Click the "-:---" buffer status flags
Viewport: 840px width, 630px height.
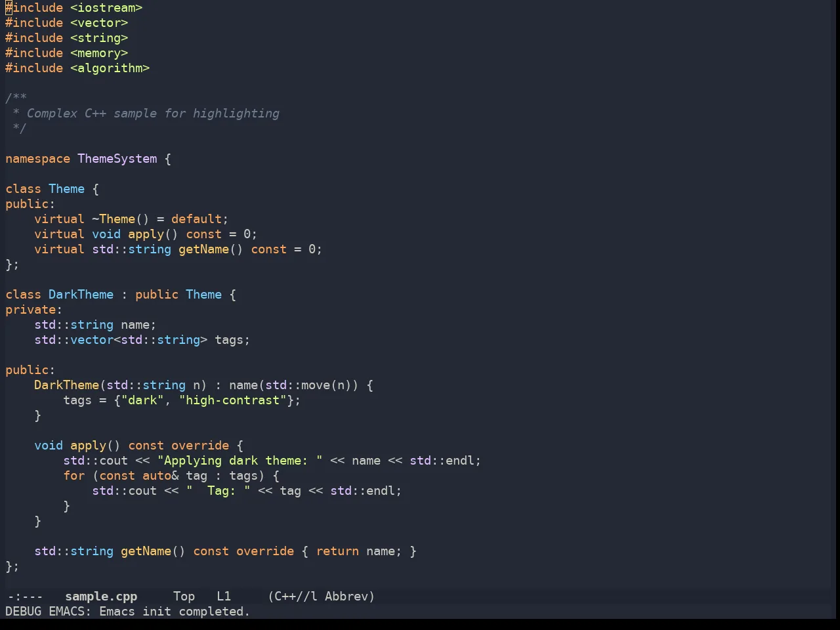point(25,597)
